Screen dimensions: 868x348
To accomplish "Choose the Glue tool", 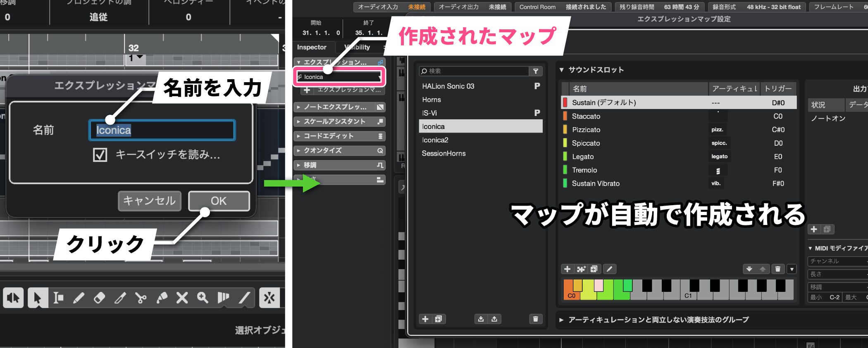I will 162,298.
